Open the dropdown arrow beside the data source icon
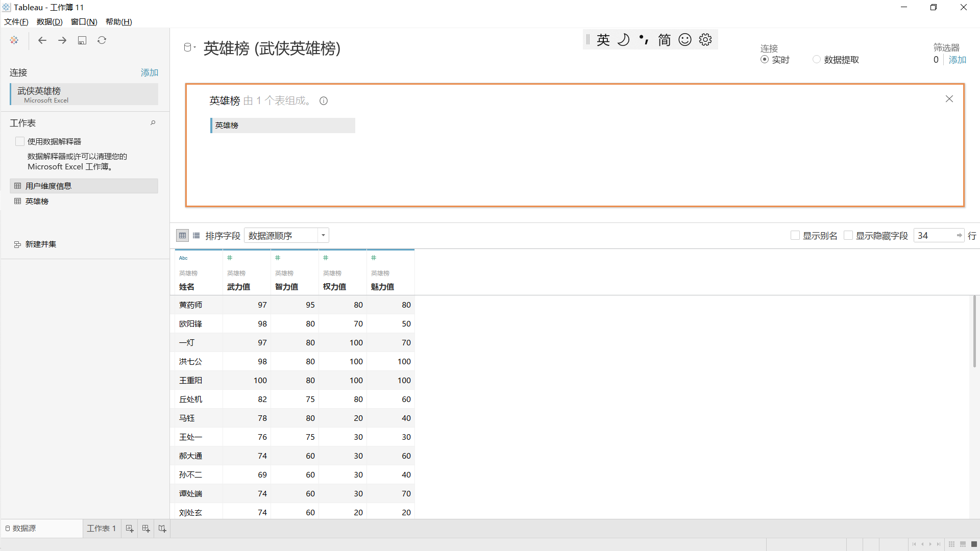 click(195, 47)
